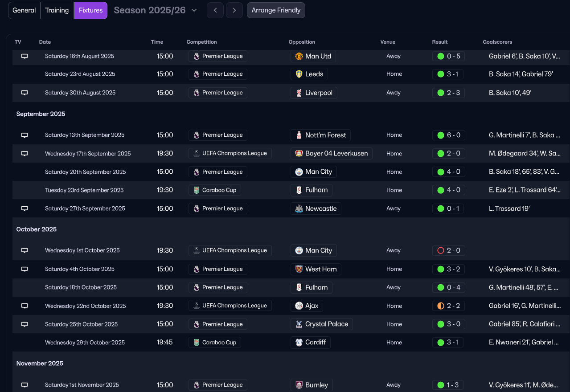
Task: Click the TV icon for the Burnley match
Action: pos(25,385)
